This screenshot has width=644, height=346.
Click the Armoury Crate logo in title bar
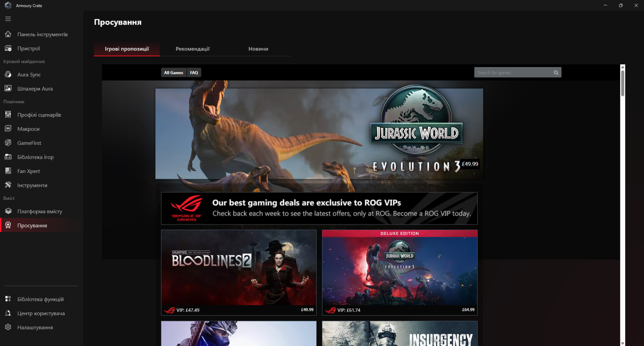tap(8, 5)
